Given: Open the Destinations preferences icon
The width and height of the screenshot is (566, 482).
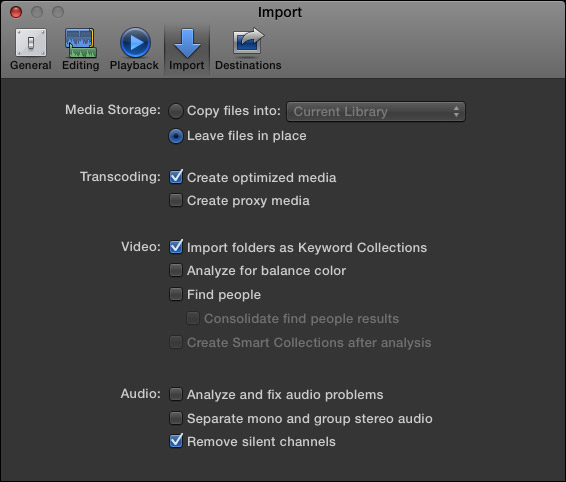Looking at the screenshot, I should click(x=248, y=42).
